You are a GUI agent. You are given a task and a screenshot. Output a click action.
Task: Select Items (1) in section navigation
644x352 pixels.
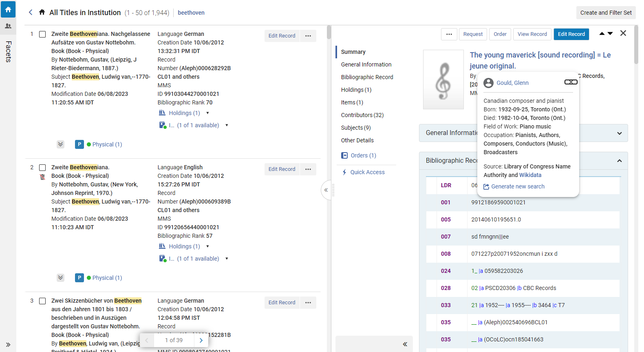click(352, 102)
